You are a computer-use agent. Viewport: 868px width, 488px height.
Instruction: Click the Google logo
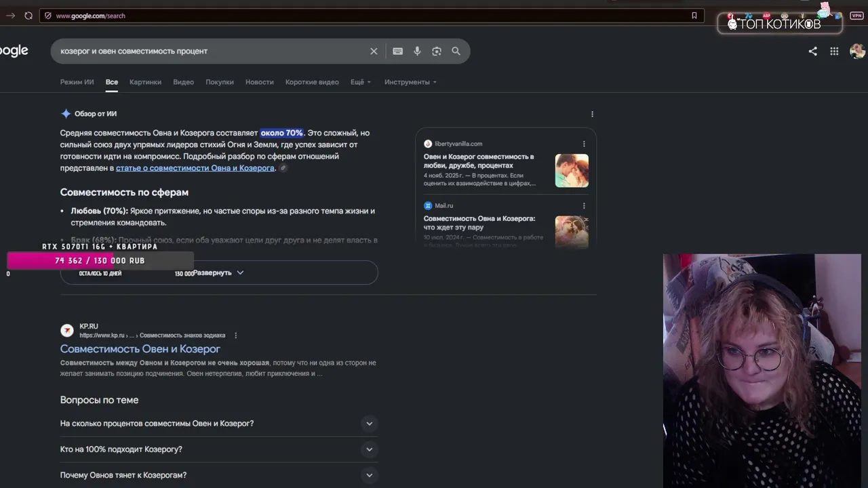tap(14, 51)
